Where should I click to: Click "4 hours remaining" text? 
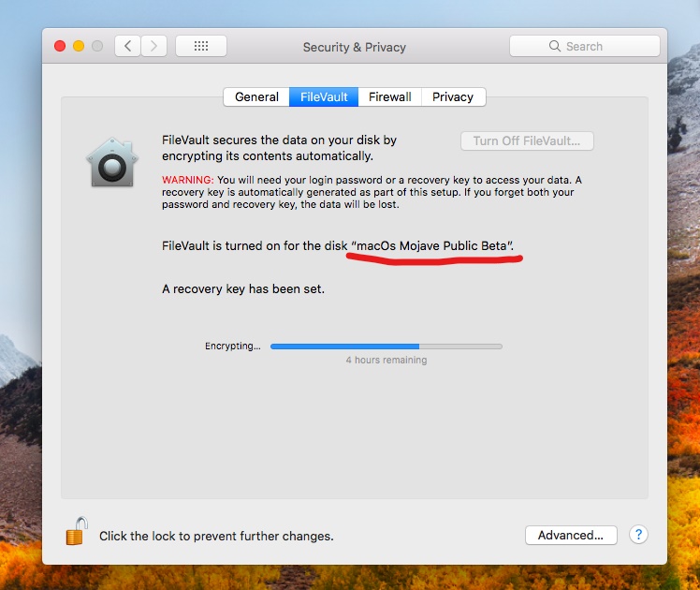pyautogui.click(x=386, y=360)
